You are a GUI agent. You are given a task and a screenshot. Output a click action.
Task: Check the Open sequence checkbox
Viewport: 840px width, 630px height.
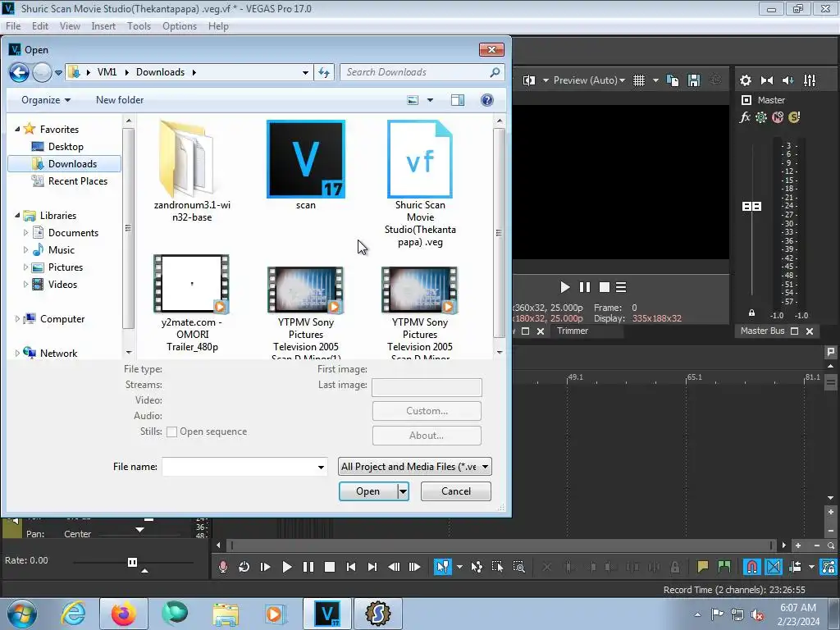click(x=171, y=431)
